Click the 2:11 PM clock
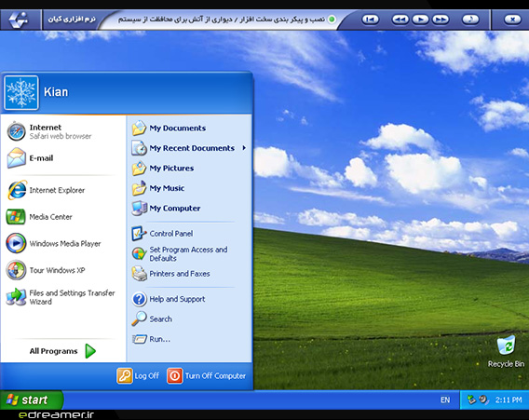529x420 pixels. [509, 400]
